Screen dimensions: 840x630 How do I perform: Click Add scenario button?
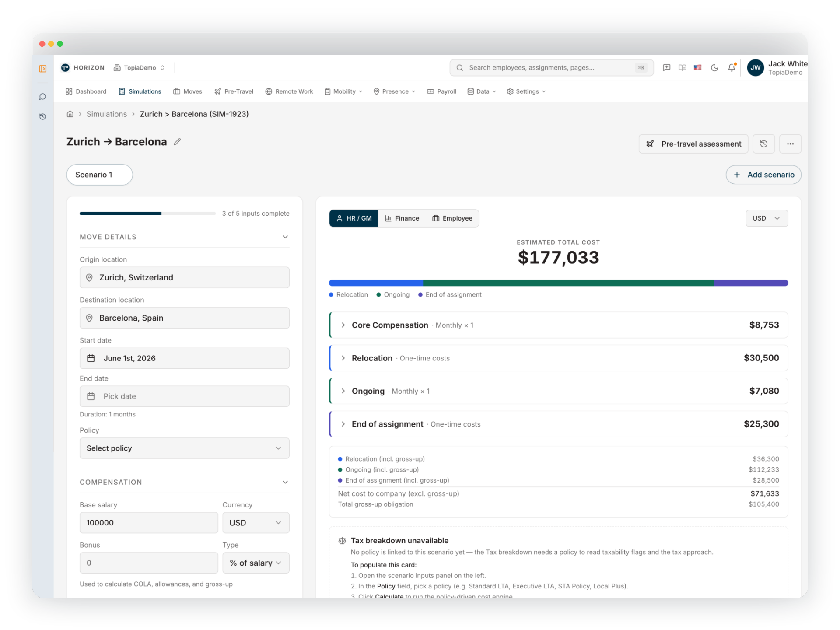click(763, 175)
